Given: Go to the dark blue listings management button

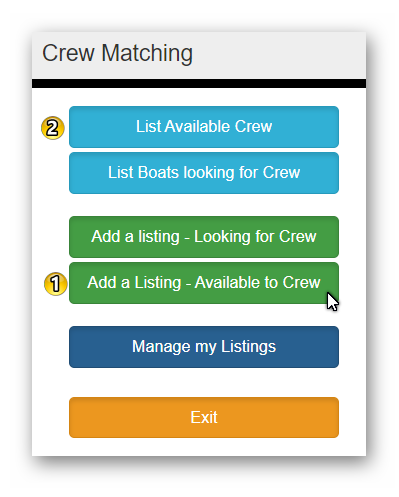Looking at the screenshot, I should coord(204,347).
